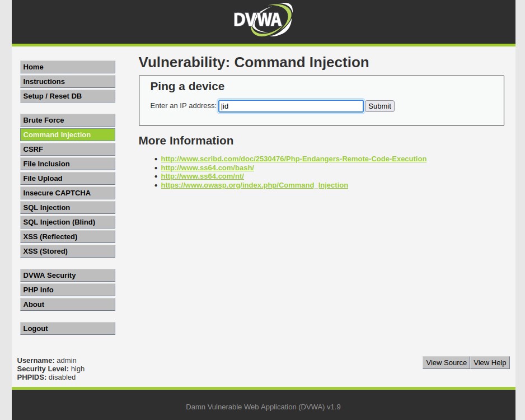The height and width of the screenshot is (420, 525).
Task: Open the ss64.com/bash link
Action: pos(207,168)
